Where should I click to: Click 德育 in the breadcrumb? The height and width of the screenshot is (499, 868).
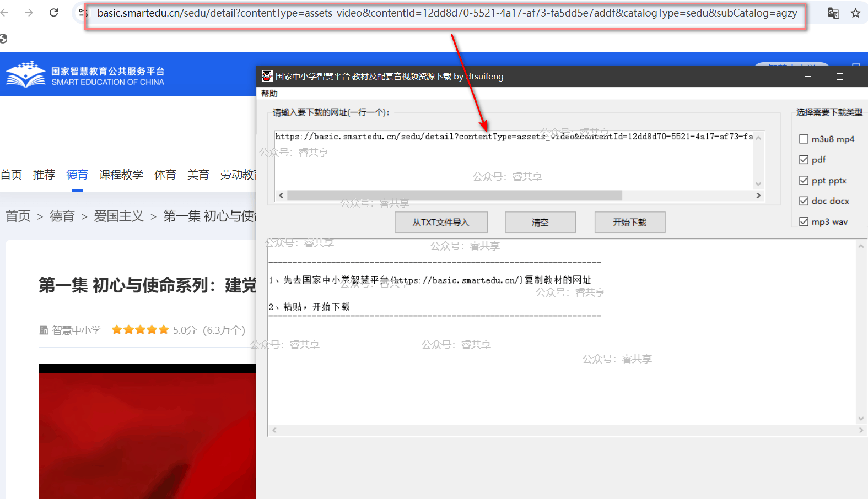pos(62,216)
